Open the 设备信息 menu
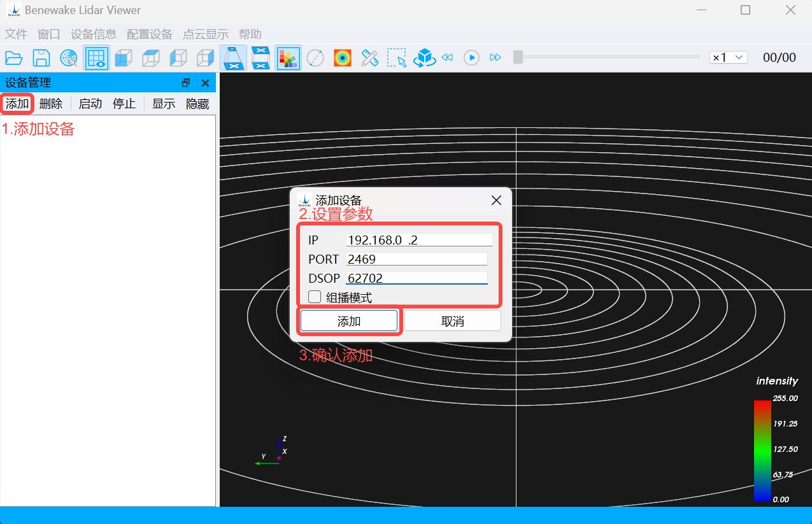 [94, 34]
